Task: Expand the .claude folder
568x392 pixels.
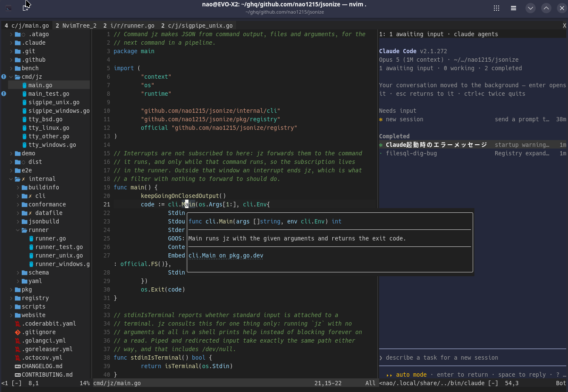Action: click(11, 43)
